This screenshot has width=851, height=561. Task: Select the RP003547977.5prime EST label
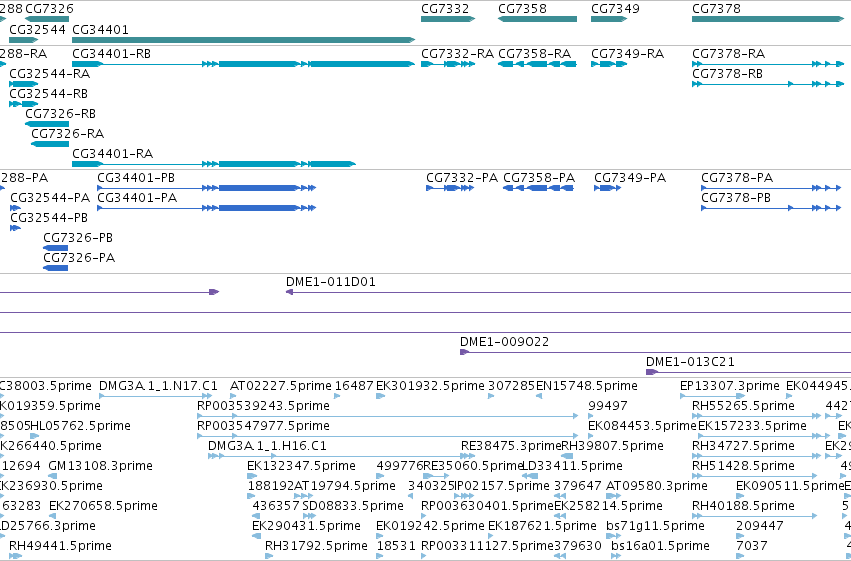click(x=263, y=426)
